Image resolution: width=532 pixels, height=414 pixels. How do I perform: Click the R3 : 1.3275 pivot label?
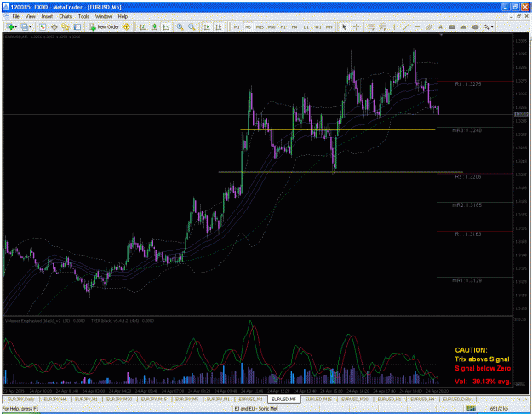pyautogui.click(x=468, y=84)
